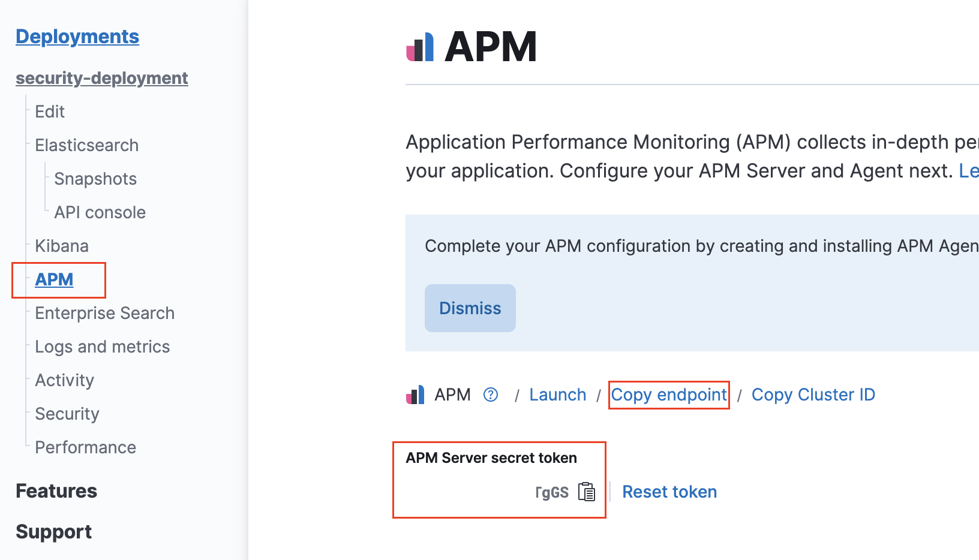This screenshot has width=979, height=560.
Task: Dismiss the APM configuration notice
Action: (470, 308)
